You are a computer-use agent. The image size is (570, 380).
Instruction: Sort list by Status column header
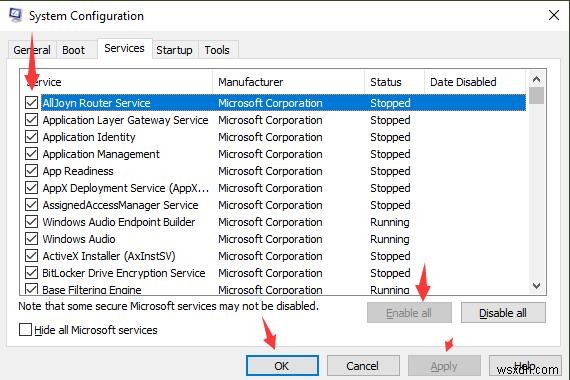[x=394, y=82]
